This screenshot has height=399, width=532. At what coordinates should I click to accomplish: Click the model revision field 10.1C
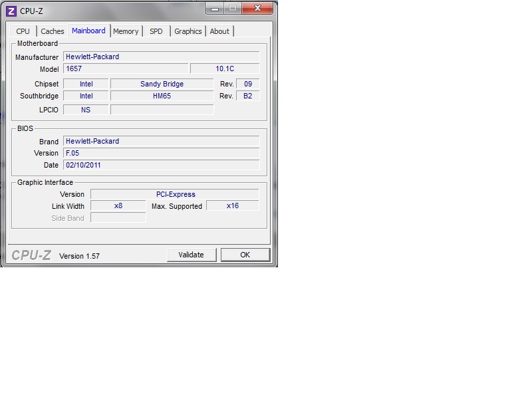click(x=225, y=68)
